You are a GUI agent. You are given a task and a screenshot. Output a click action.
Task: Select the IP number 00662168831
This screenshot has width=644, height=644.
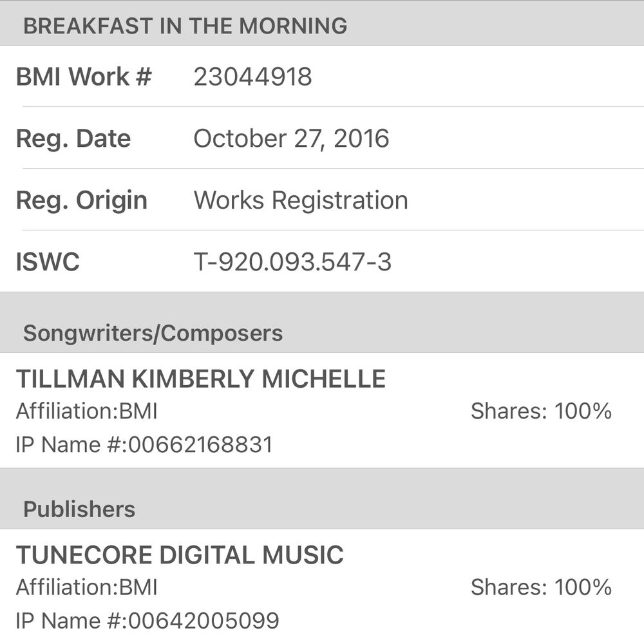tap(201, 445)
